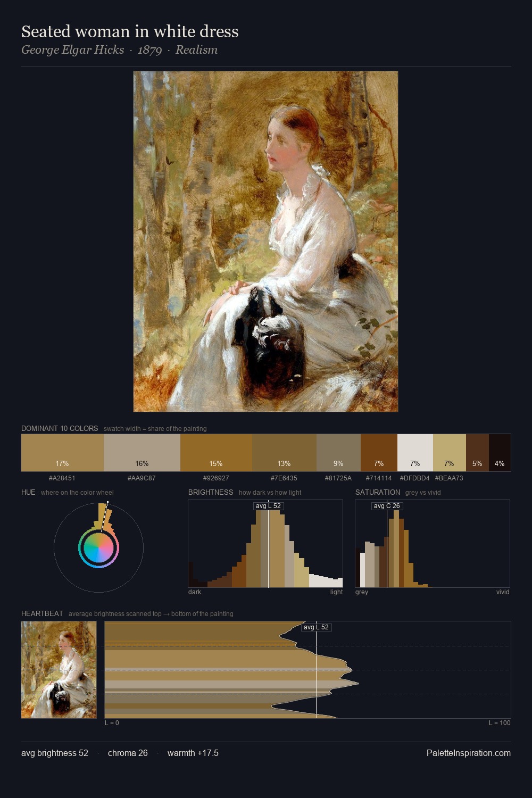Viewport: 532px width, 798px height.
Task: Click the 'light' axis label under Brightness
Action: pyautogui.click(x=337, y=592)
